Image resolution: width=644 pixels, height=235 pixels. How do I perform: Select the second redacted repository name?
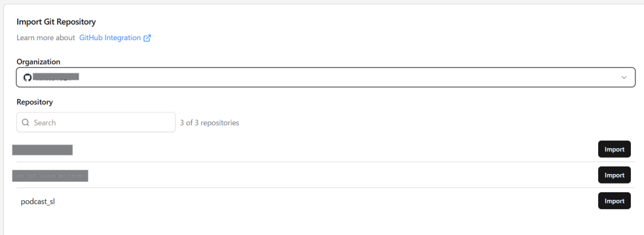(x=50, y=175)
